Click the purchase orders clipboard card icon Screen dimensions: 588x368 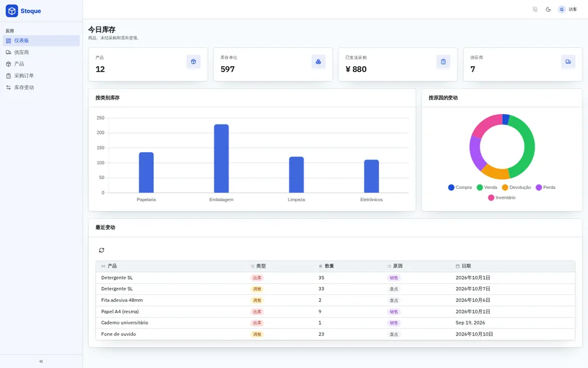tap(443, 61)
